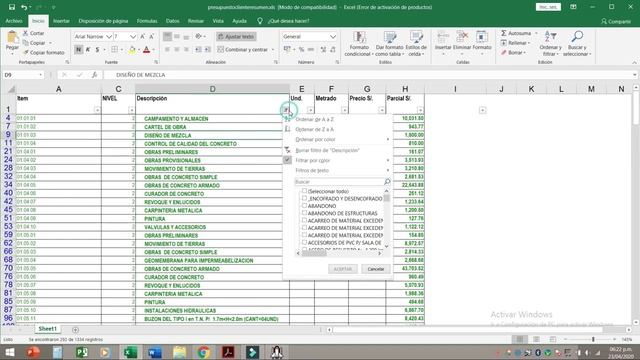This screenshot has width=640, height=360.
Task: Add a new sheet with plus button
Action: (75, 329)
